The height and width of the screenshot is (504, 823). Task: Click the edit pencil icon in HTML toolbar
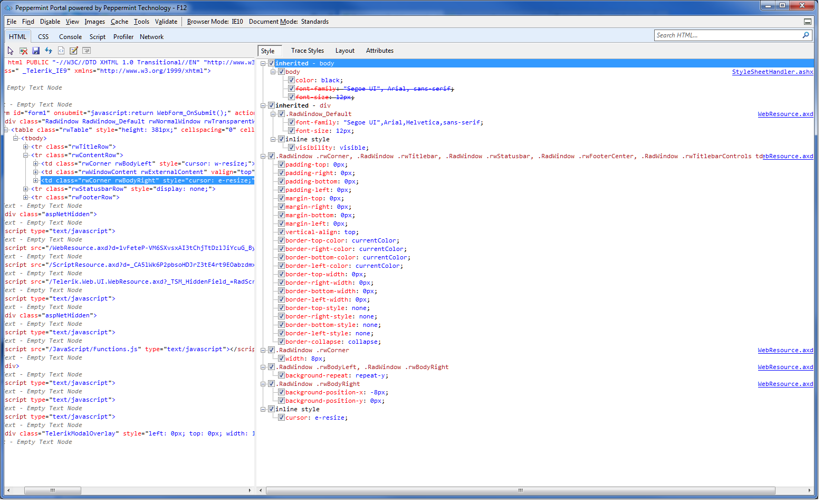[74, 51]
